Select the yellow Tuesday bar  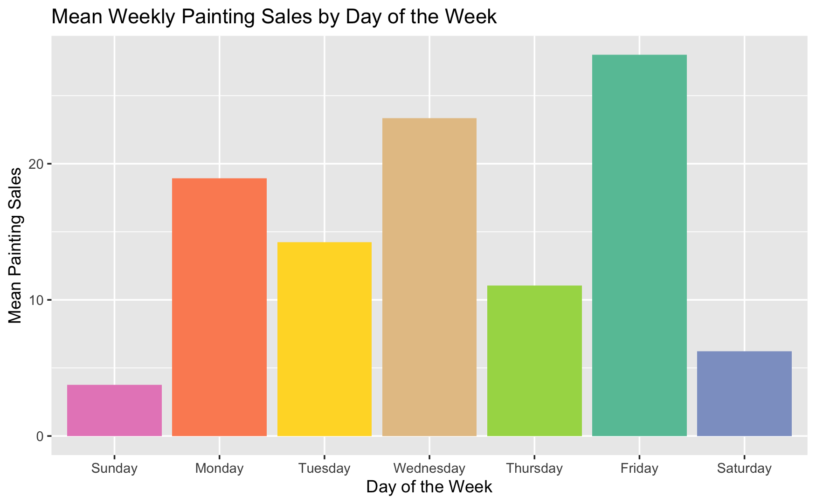point(325,339)
